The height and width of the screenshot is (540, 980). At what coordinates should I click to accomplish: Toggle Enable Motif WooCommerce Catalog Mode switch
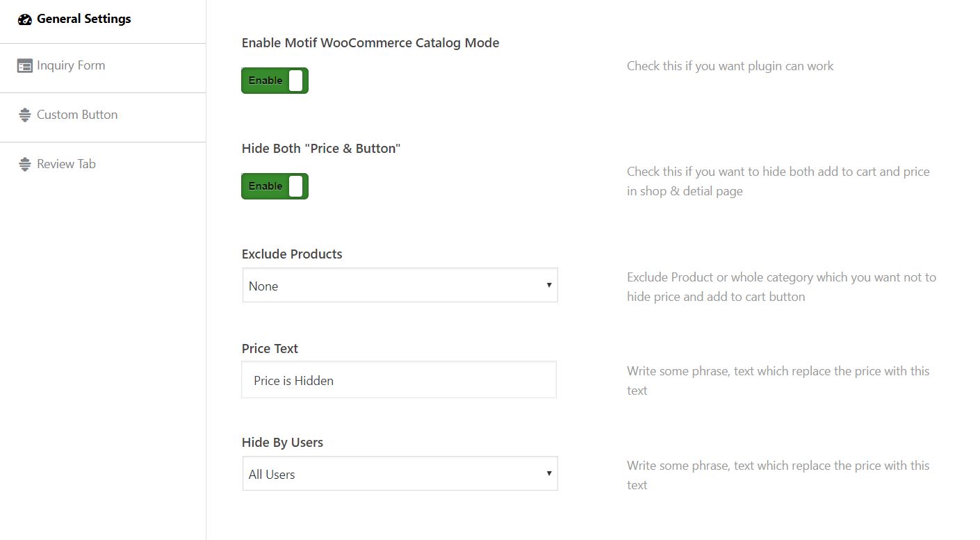click(275, 81)
